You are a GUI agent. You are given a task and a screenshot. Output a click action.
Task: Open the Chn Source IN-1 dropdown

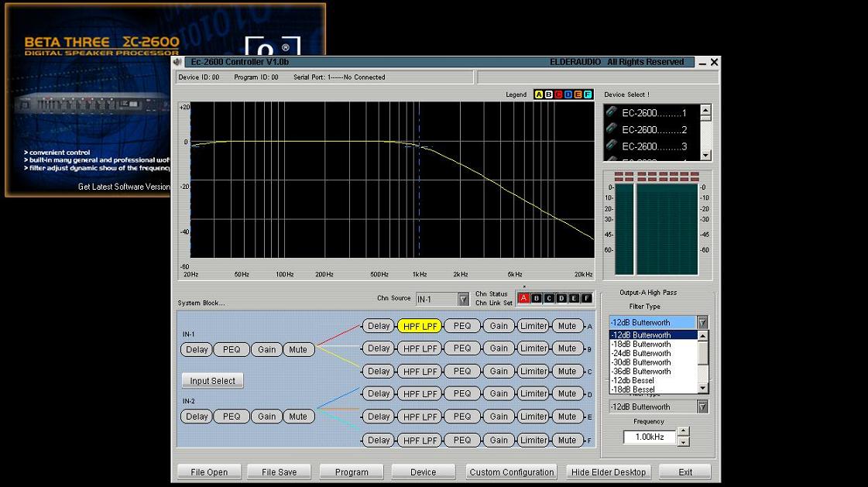[x=463, y=300]
